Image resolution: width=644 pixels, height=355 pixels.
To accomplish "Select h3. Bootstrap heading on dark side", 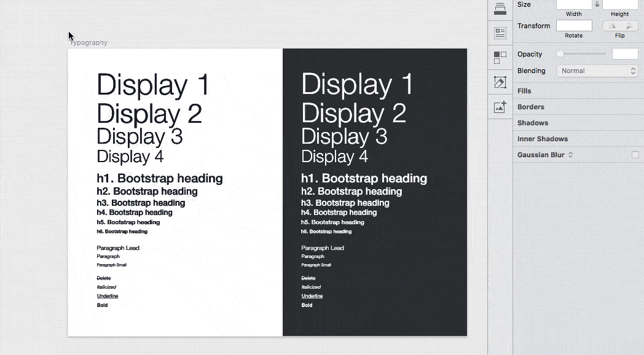I will point(345,203).
